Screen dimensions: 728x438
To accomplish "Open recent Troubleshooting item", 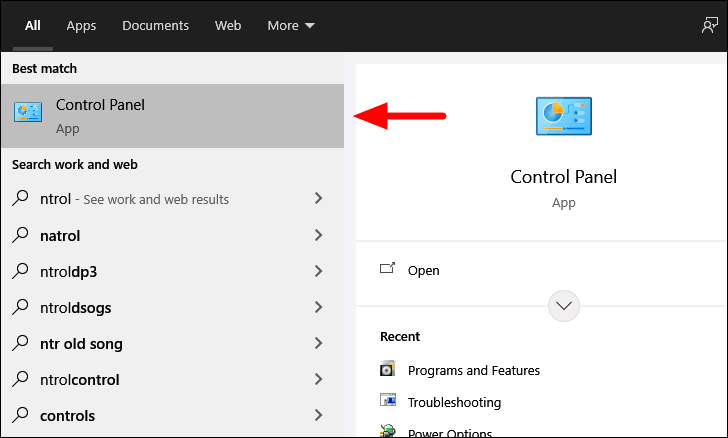I will [x=455, y=402].
